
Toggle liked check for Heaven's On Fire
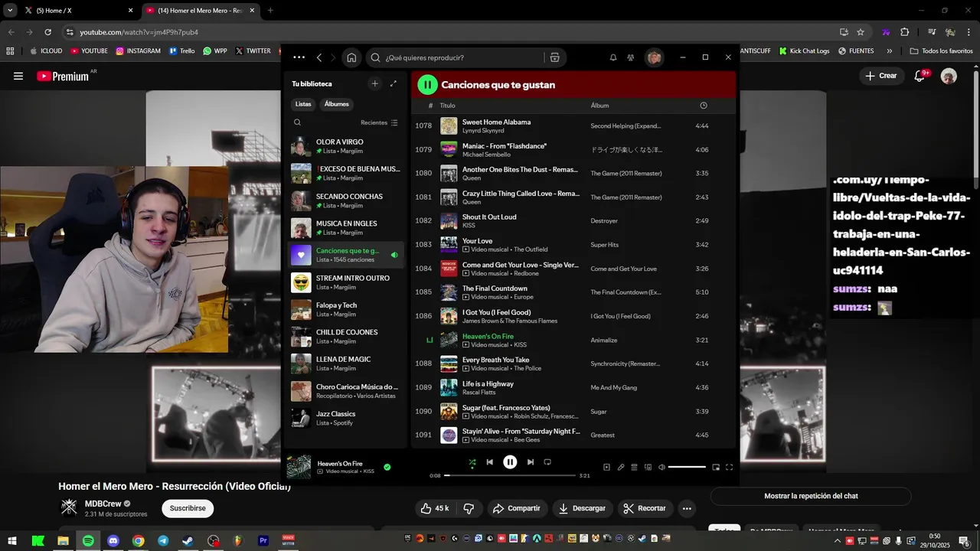click(387, 467)
